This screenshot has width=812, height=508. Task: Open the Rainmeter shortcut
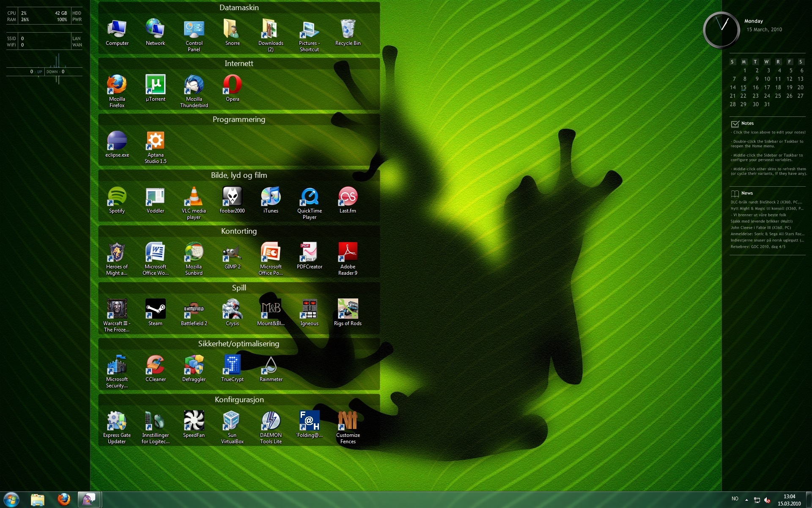pyautogui.click(x=271, y=369)
